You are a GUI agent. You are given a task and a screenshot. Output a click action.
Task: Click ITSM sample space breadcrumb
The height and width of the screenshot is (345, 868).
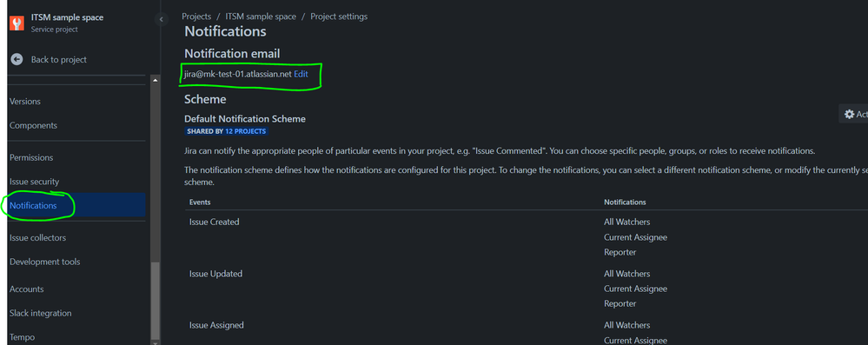coord(261,17)
